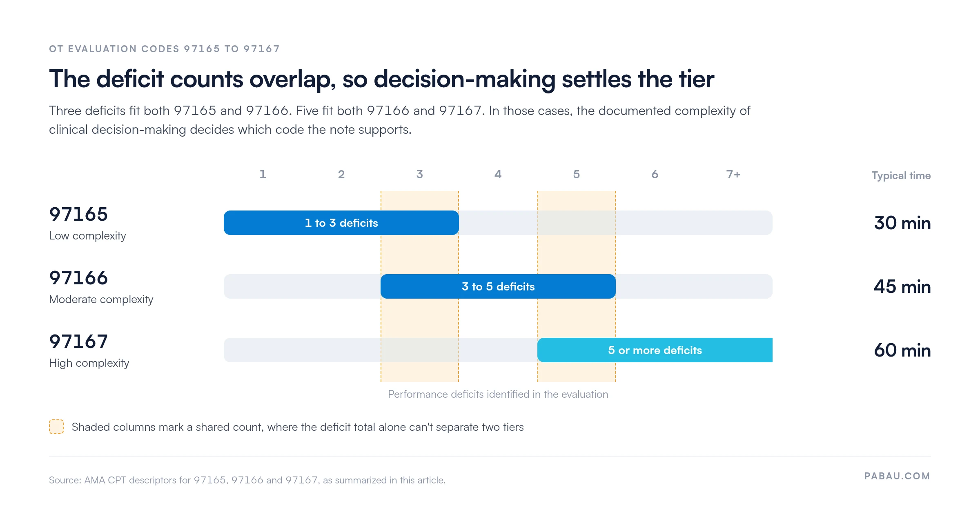The width and height of the screenshot is (980, 523).
Task: Select the '3 to 5 deficits' bar
Action: coord(498,286)
